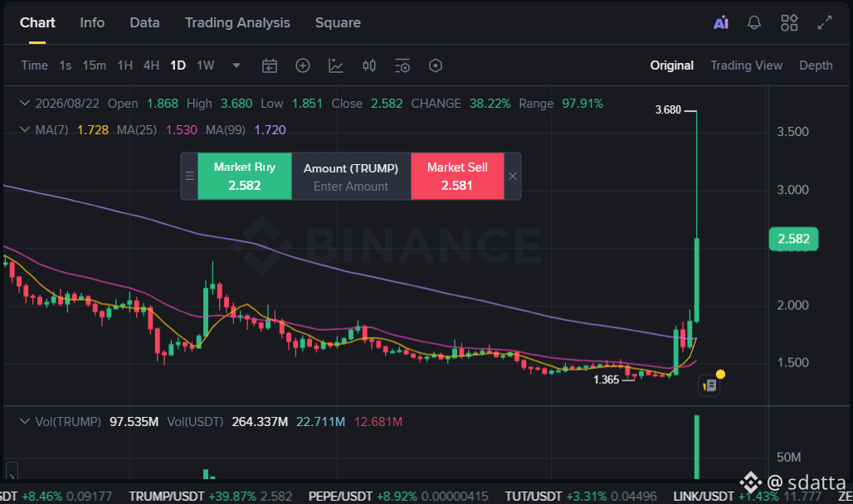The width and height of the screenshot is (853, 504).
Task: Click the 1.365 low price marker
Action: coord(606,380)
